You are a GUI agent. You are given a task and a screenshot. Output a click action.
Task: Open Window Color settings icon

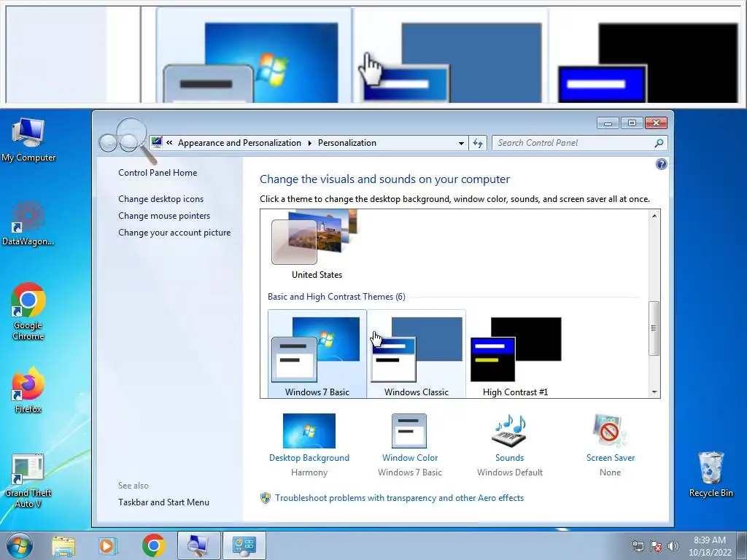409,431
